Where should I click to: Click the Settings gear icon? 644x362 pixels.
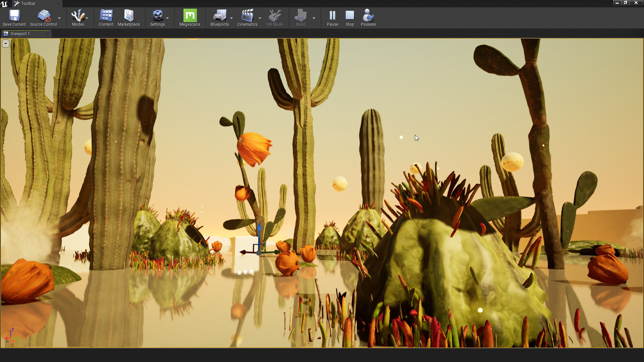tap(157, 16)
